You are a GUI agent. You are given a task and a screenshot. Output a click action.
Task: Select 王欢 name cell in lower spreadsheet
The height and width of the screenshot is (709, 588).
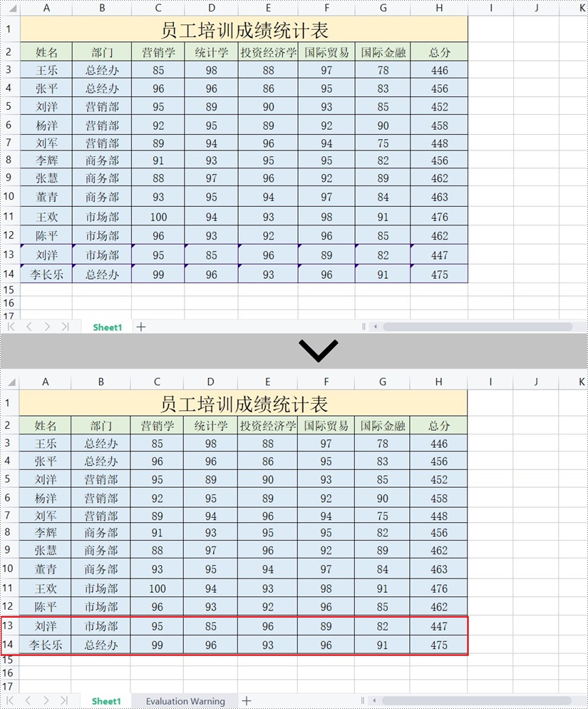tap(45, 588)
